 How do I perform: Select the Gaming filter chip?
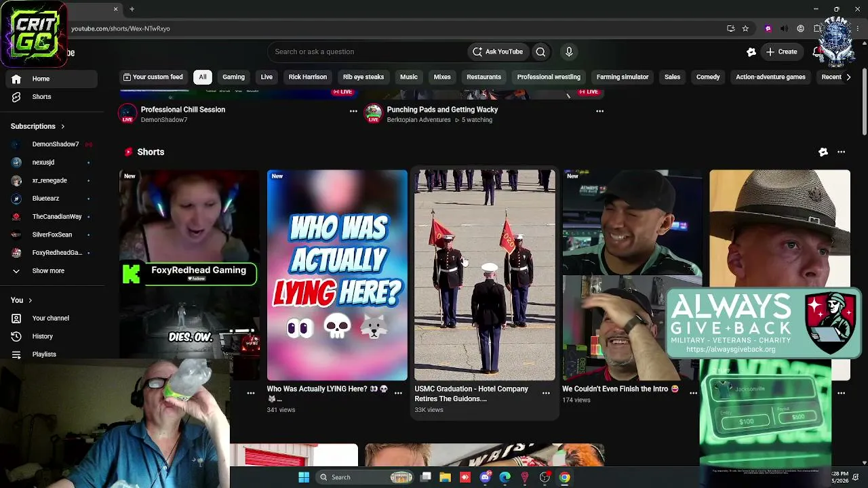(233, 77)
